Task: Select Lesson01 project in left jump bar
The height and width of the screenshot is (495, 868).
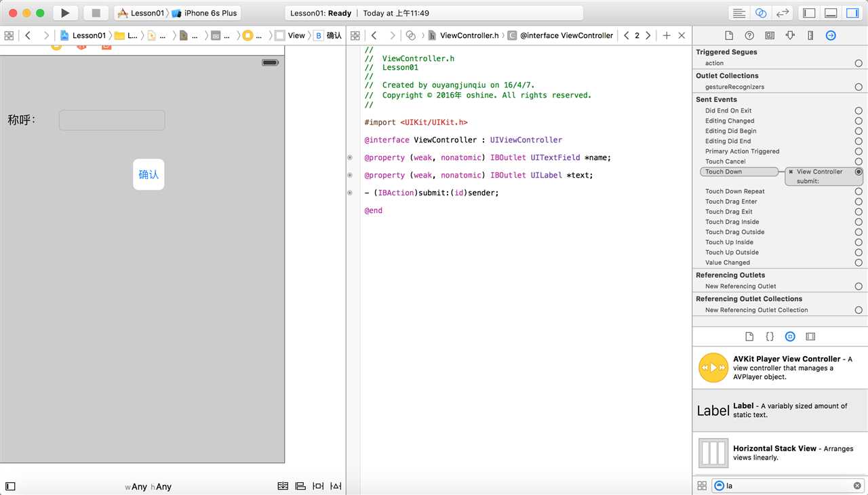Action: 83,35
